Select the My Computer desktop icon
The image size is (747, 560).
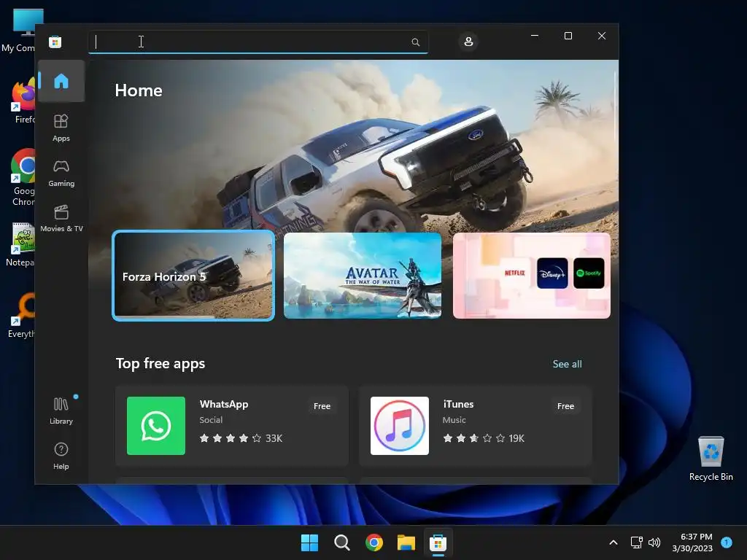point(20,31)
